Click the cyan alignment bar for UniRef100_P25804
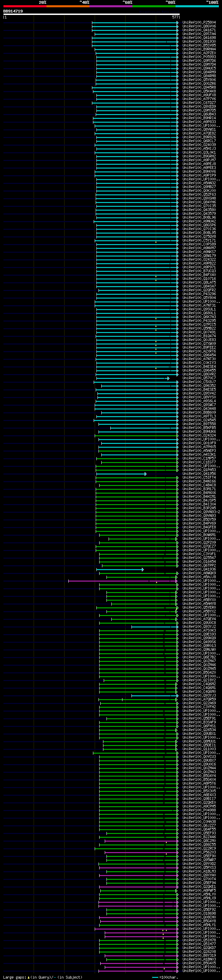 (135, 23)
